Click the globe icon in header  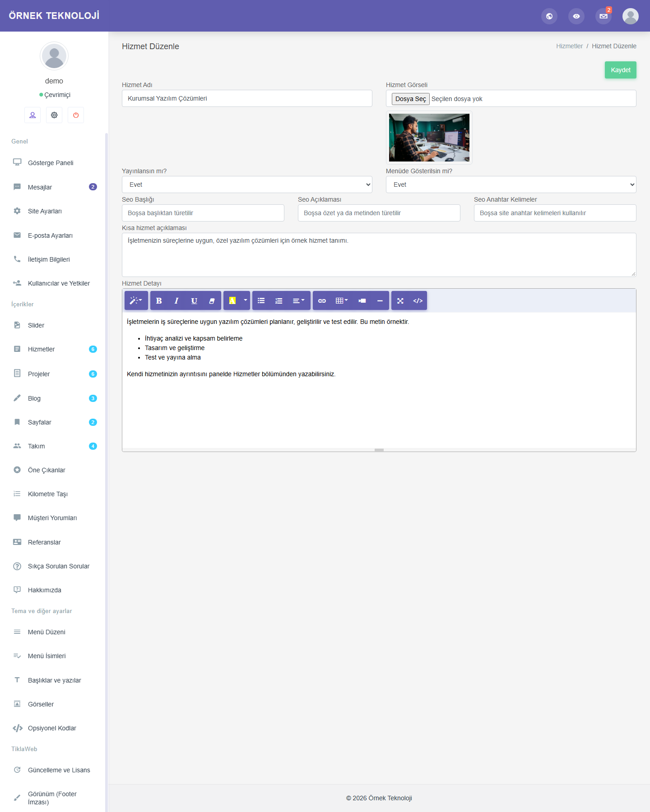(549, 16)
